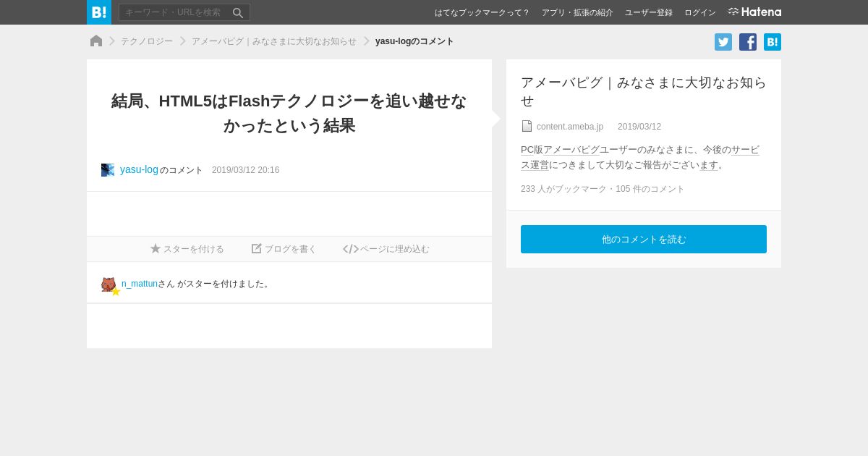The image size is (868, 456).
Task: Share on Facebook icon
Action: point(748,42)
